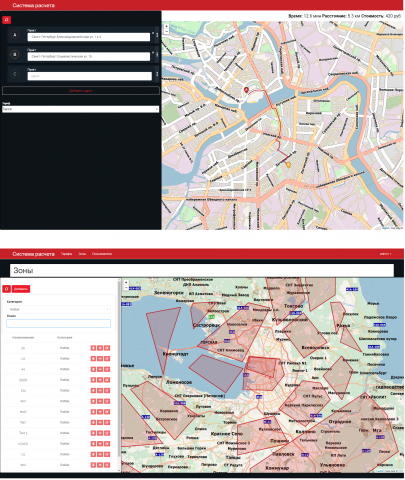Edit the zone named 44
The width and height of the screenshot is (405, 480).
point(107,369)
